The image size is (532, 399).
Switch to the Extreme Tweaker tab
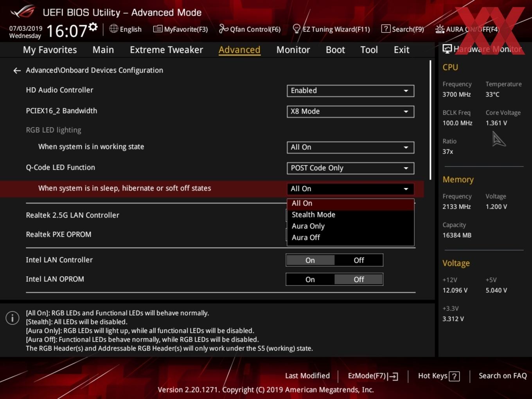click(x=166, y=50)
